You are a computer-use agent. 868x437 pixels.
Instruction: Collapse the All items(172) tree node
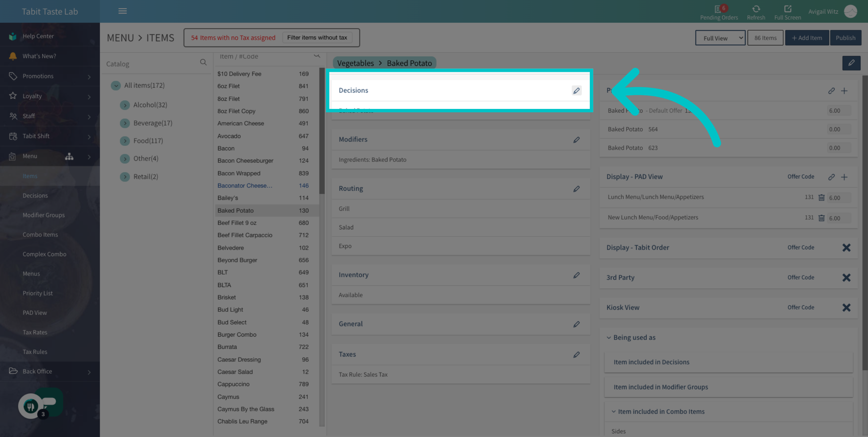(x=116, y=85)
